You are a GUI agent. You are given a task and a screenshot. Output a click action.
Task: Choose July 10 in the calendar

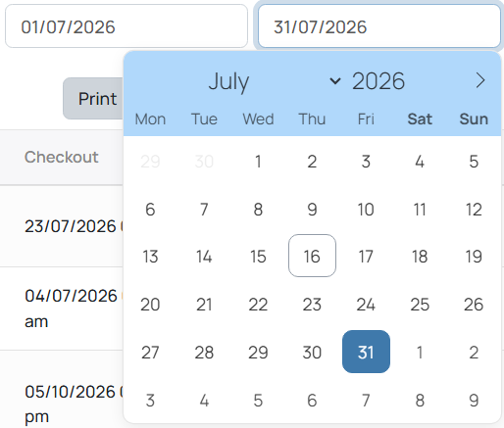[366, 209]
